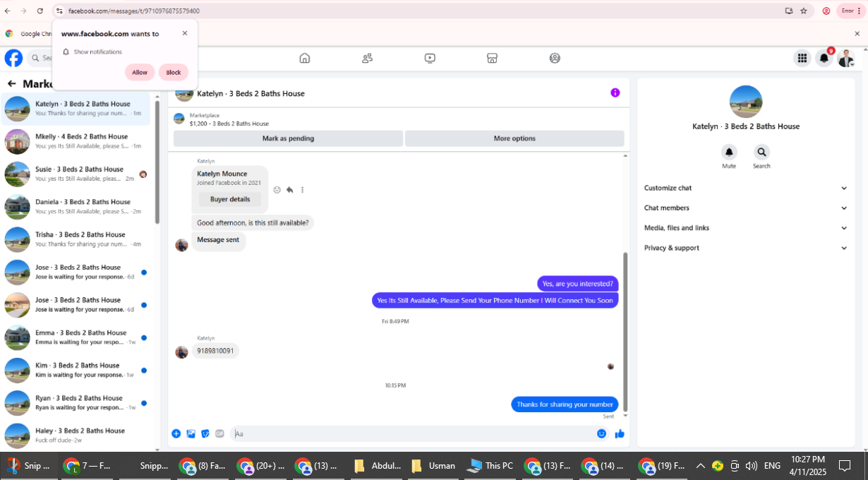Go back using the Marketplace back arrow
This screenshot has width=868, height=480.
click(11, 83)
